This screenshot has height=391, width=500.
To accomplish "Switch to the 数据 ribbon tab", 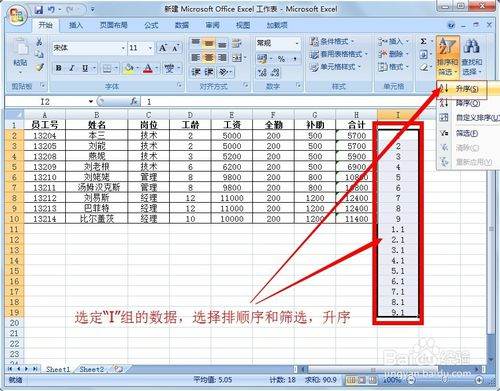I will pos(182,25).
